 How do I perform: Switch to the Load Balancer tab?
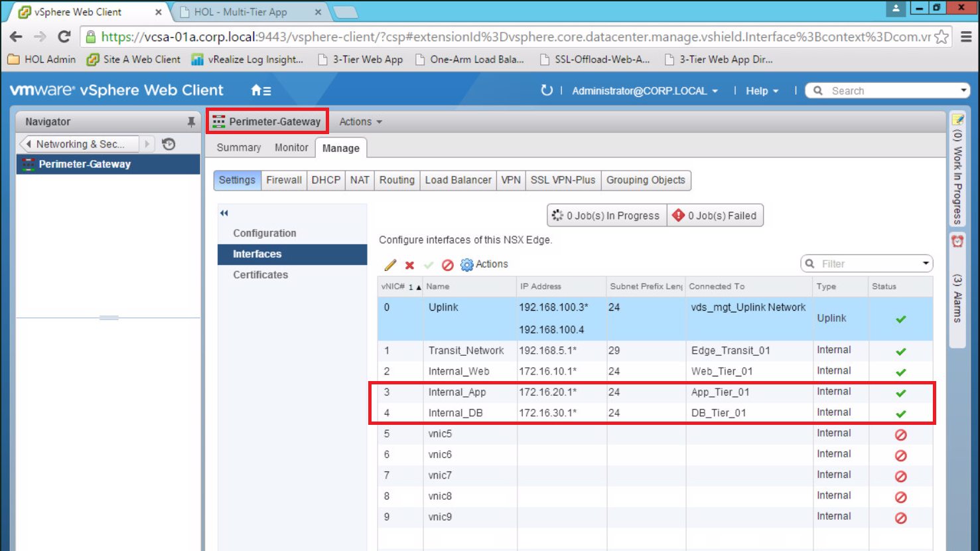(458, 180)
